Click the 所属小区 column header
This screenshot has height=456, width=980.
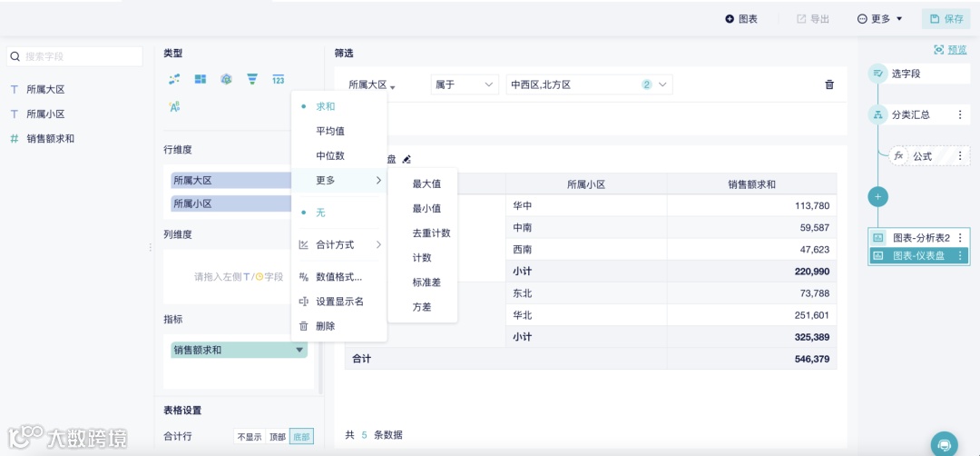586,184
